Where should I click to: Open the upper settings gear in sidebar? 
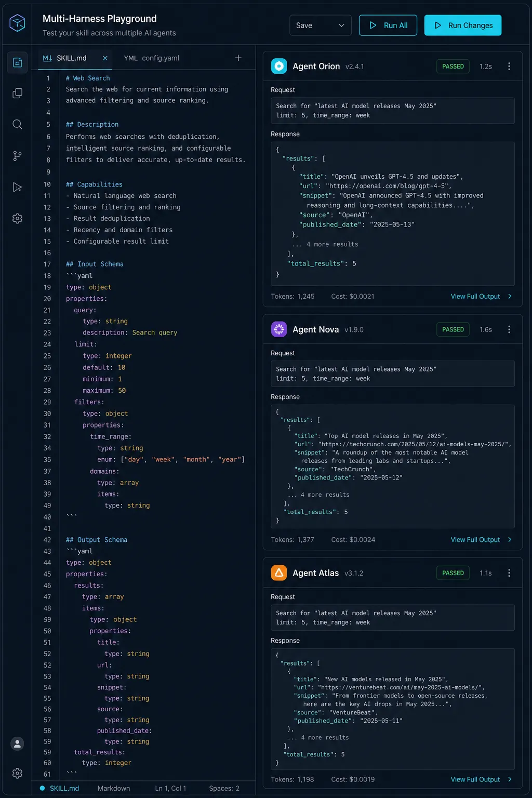coord(17,218)
